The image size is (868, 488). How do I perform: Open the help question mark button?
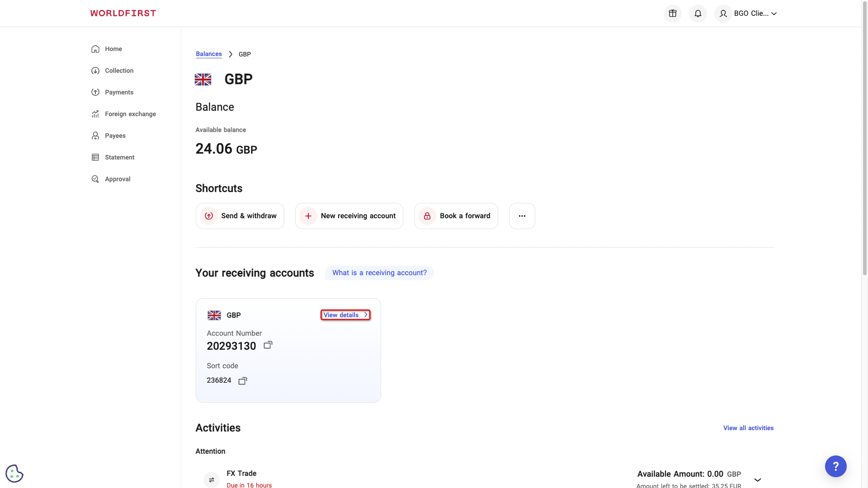click(836, 466)
